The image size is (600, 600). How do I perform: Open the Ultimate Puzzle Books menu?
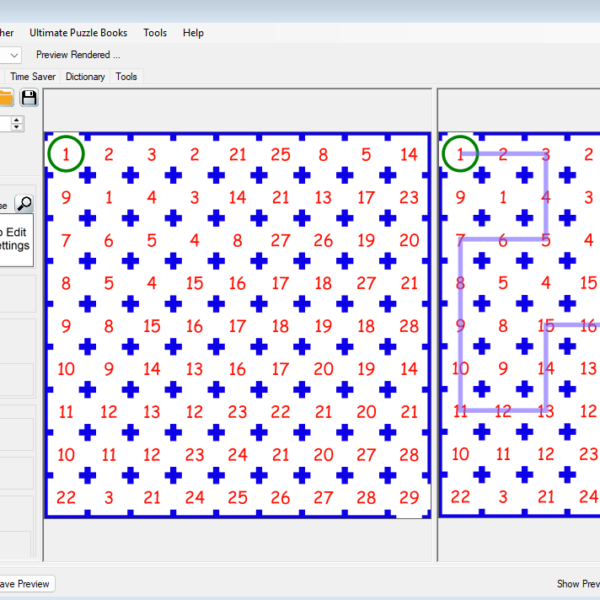pos(78,33)
